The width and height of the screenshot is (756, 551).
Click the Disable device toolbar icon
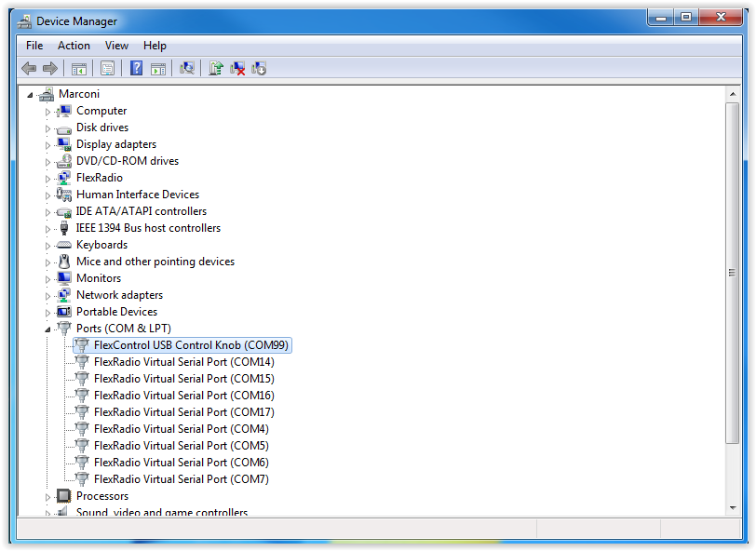pos(259,69)
